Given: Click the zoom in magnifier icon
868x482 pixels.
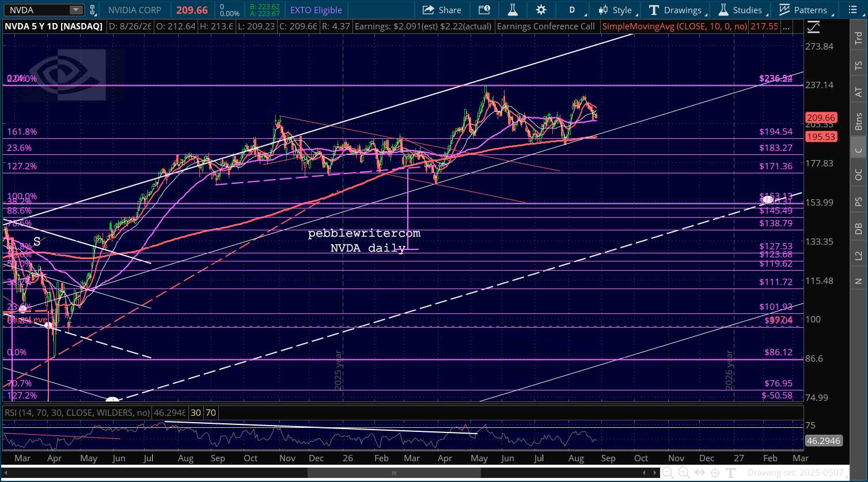Looking at the screenshot, I should tap(683, 473).
